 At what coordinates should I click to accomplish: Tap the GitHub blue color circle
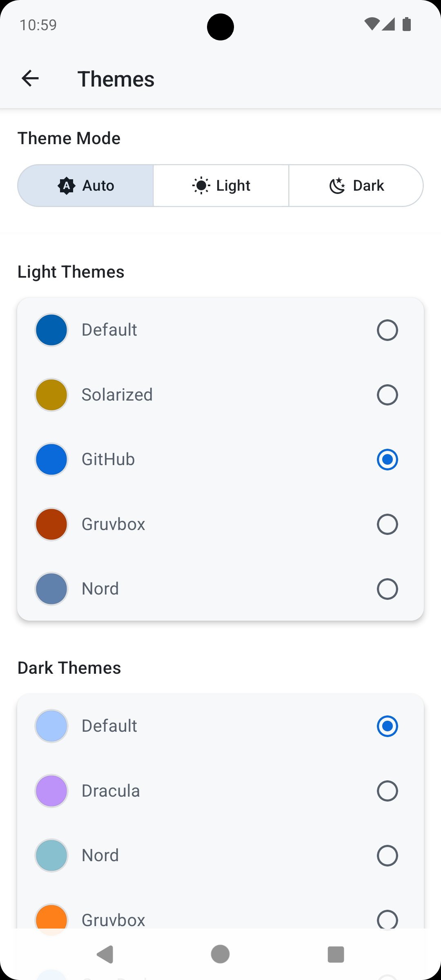pyautogui.click(x=51, y=459)
